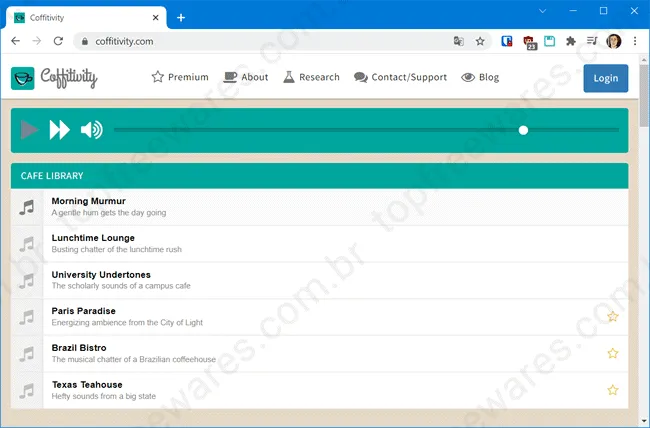Click the premium star on Brazil Bistro
This screenshot has width=650, height=428.
click(613, 353)
